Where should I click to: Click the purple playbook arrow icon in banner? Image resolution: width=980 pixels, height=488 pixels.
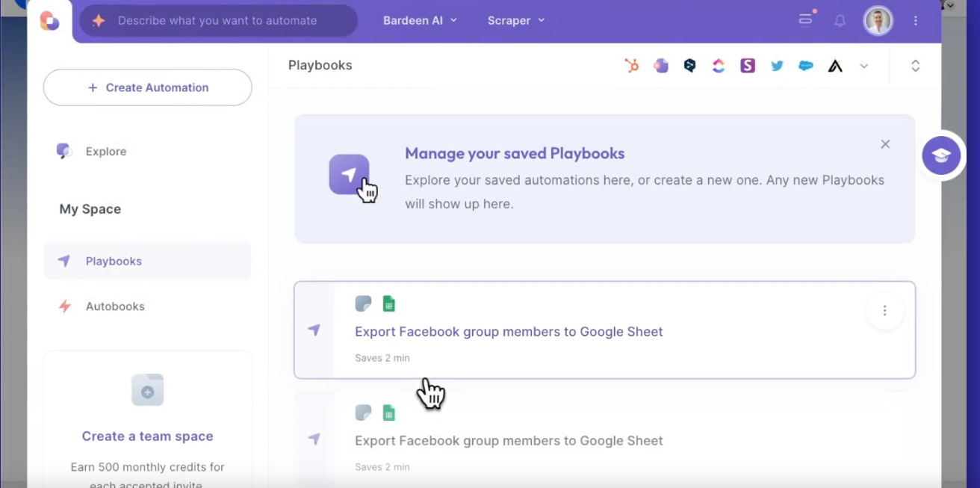[x=349, y=174]
